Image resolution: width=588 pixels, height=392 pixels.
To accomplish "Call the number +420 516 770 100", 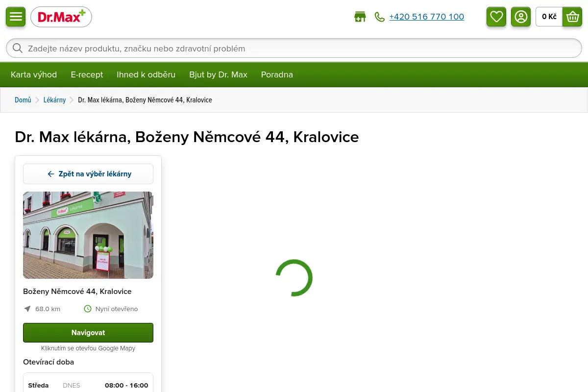I will pyautogui.click(x=426, y=17).
